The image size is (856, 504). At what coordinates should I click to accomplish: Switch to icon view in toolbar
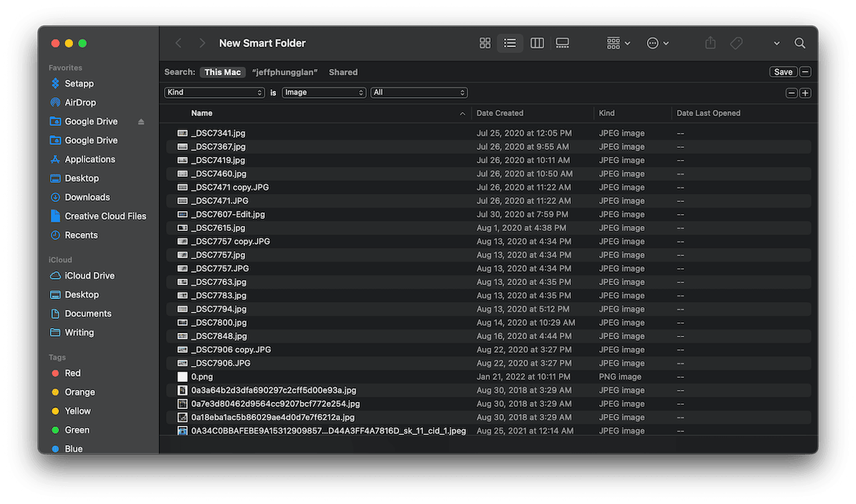pos(485,43)
